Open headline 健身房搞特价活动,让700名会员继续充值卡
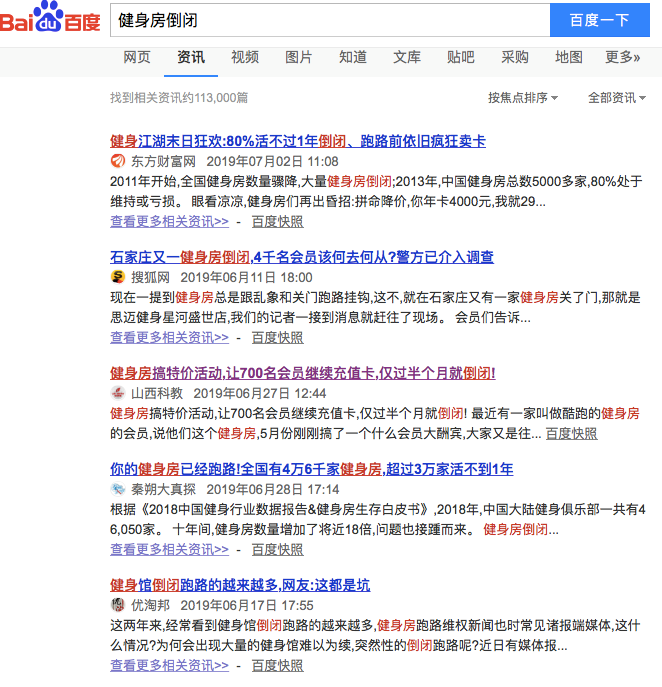 [303, 373]
